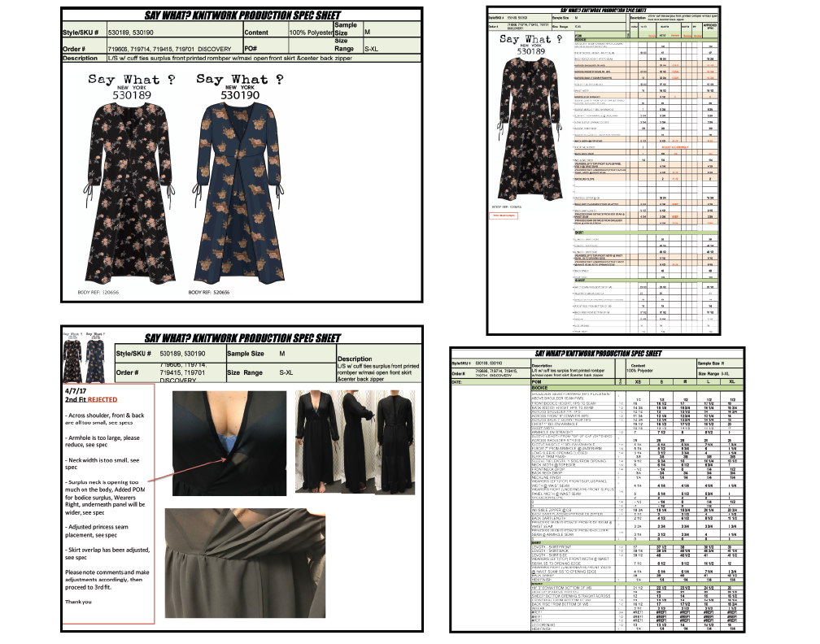The width and height of the screenshot is (820, 644).
Task: Click the 'PO#' label
Action: [x=251, y=49]
